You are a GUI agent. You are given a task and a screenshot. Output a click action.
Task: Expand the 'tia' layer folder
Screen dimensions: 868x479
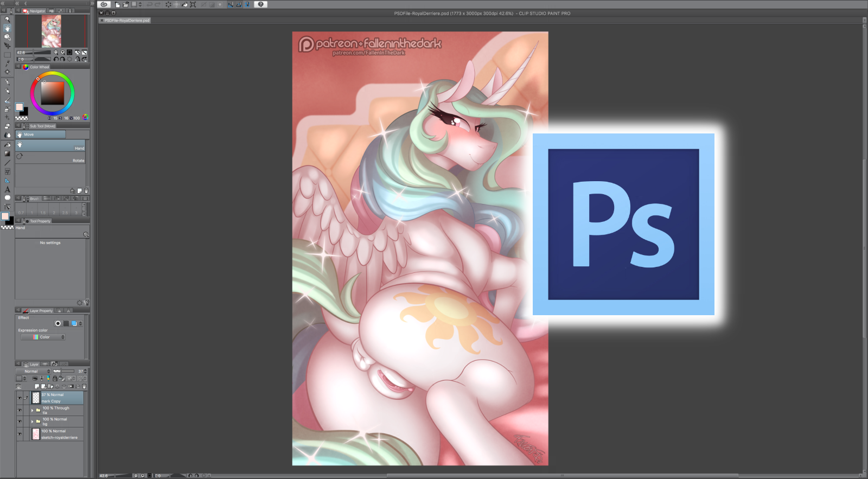(x=33, y=410)
